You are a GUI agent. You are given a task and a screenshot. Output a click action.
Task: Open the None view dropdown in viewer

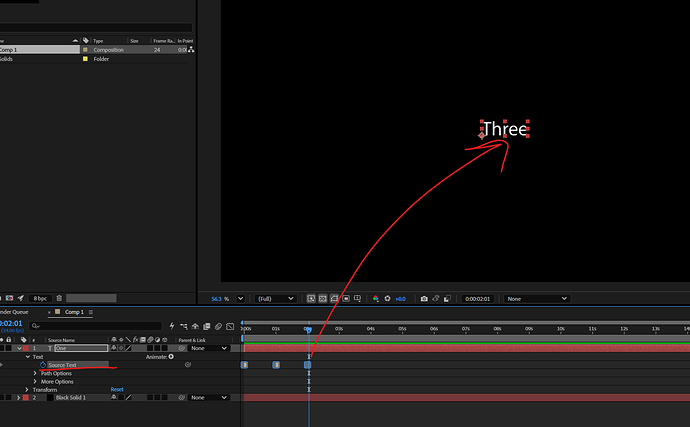pos(536,298)
